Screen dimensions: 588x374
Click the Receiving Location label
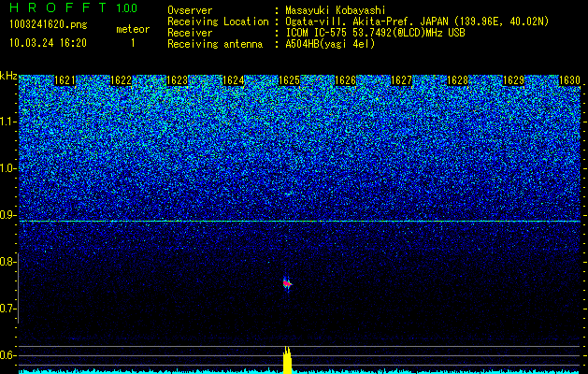218,22
